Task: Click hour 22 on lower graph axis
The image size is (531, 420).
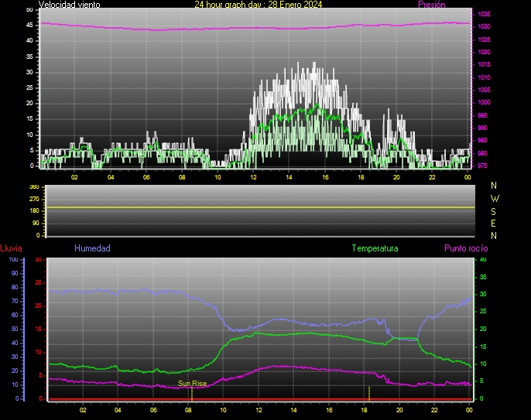Action: click(x=434, y=410)
